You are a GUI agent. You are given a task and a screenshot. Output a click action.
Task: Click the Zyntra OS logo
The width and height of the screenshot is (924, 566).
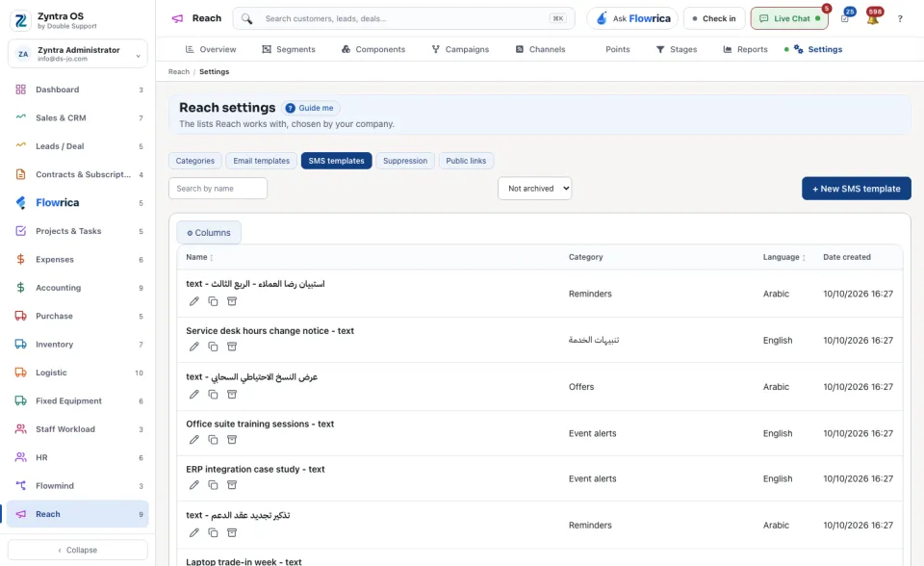20,20
